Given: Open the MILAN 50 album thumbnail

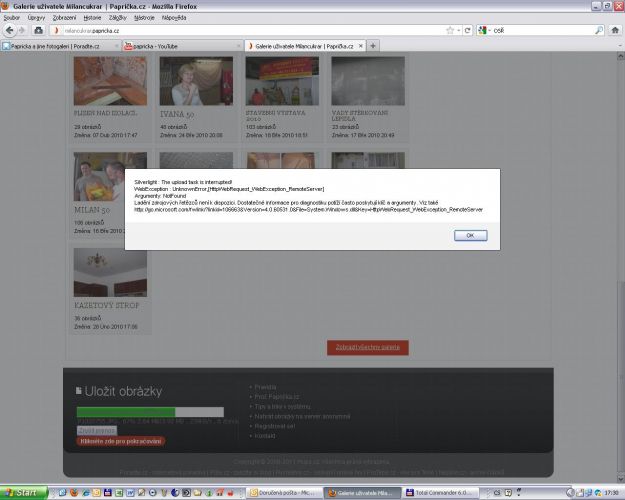Looking at the screenshot, I should coord(110,177).
